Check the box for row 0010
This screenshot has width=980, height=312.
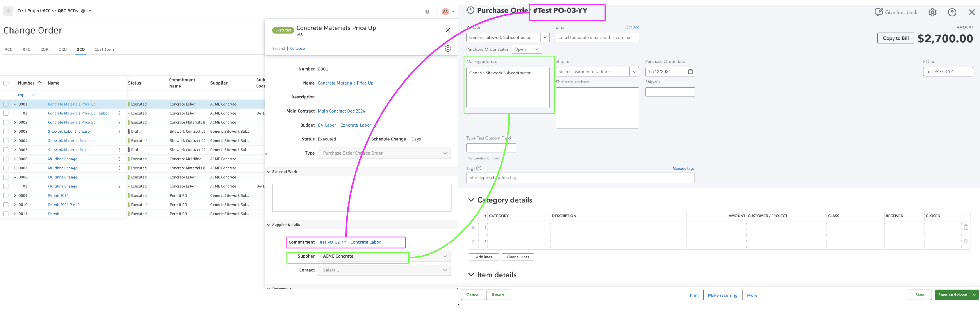pyautogui.click(x=6, y=205)
